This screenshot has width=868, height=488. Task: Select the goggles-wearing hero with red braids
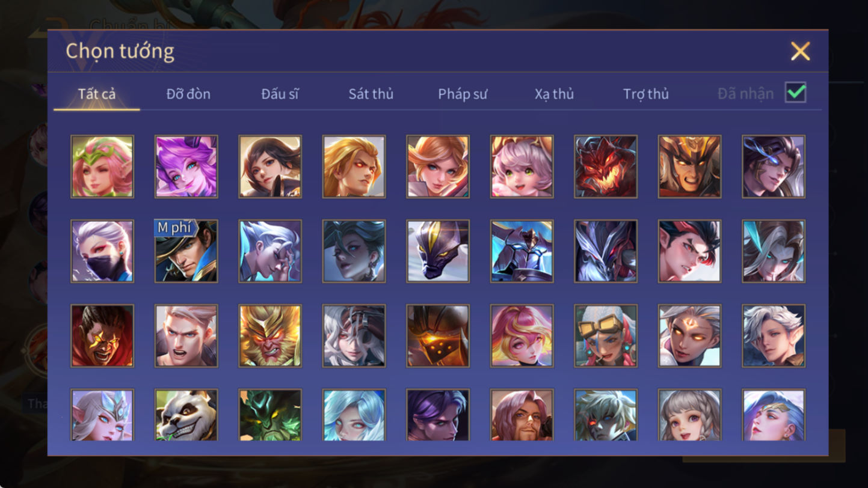click(606, 335)
